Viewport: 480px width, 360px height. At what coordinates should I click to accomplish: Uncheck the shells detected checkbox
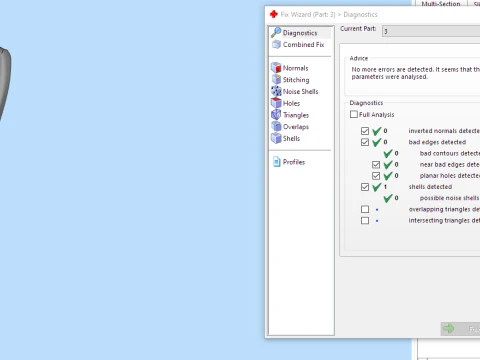(x=365, y=187)
